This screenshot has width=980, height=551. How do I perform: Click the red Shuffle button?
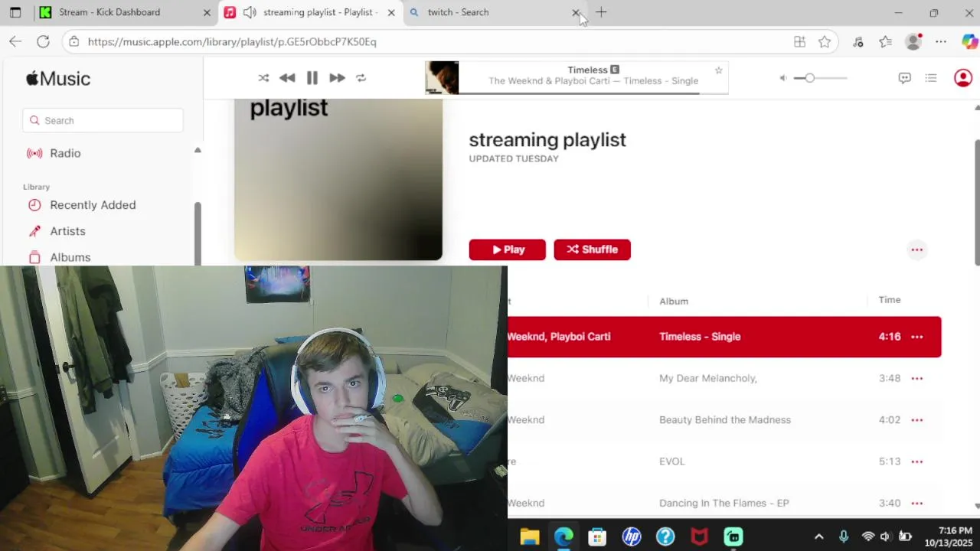[x=592, y=249]
